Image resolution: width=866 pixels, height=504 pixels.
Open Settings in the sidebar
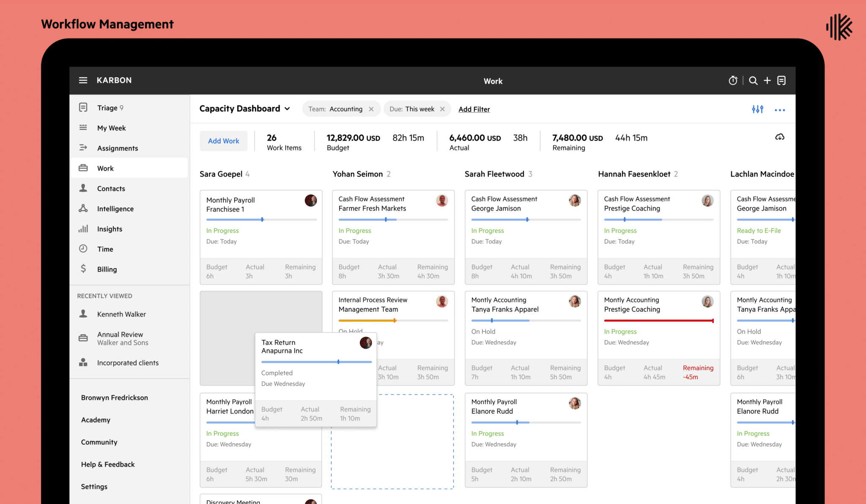[x=94, y=487]
